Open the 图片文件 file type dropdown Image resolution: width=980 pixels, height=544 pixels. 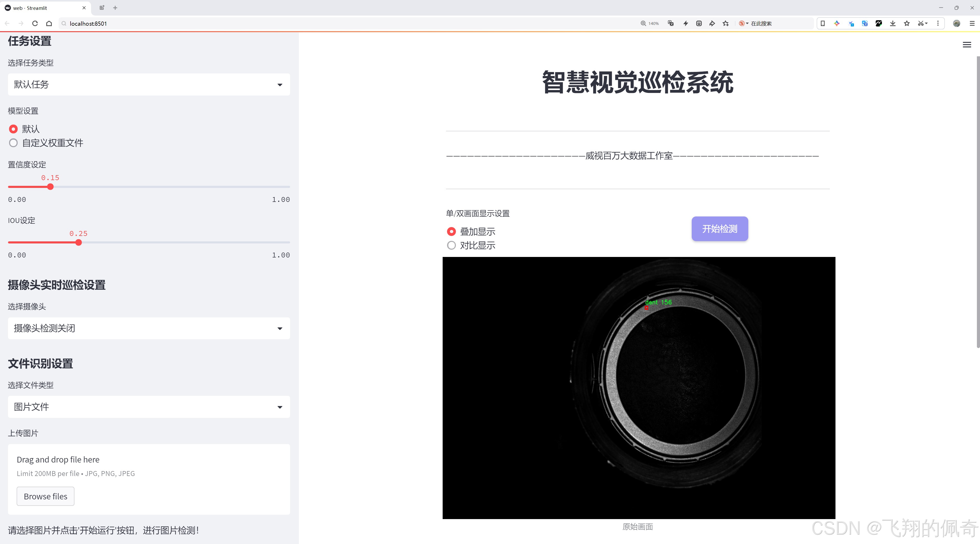coord(148,407)
